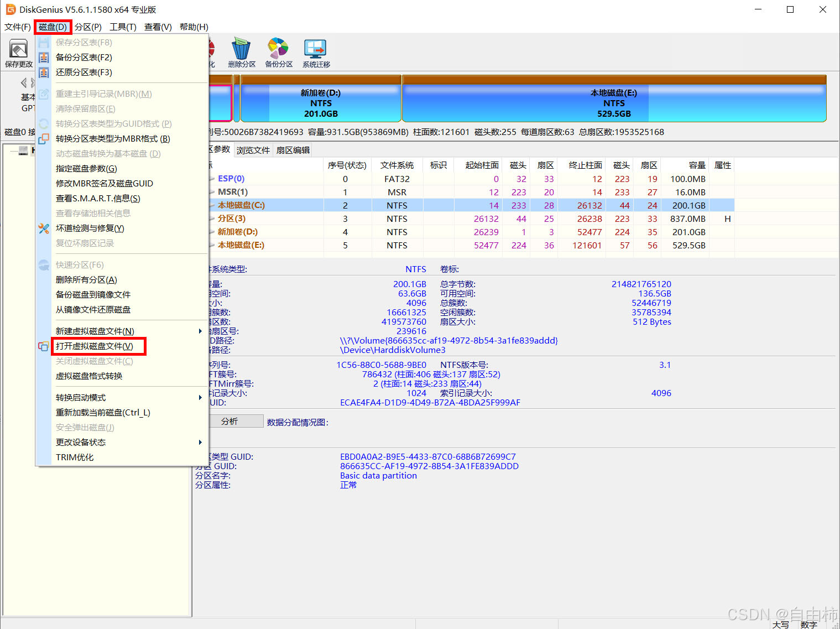Click the 文件系统 column header
Screen dimensions: 840x629
pyautogui.click(x=397, y=165)
